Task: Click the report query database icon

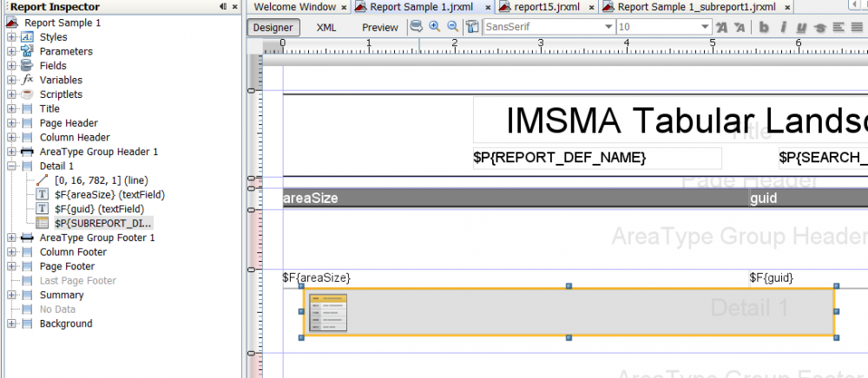Action: tap(416, 27)
